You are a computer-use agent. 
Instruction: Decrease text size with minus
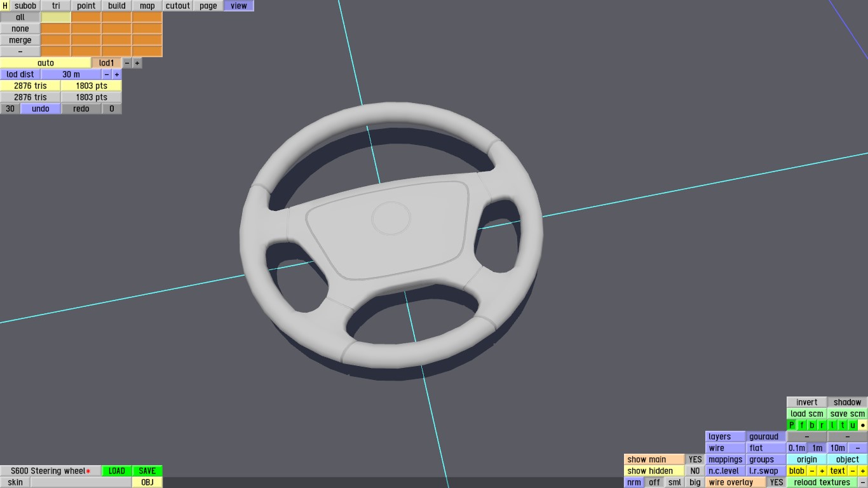(x=853, y=471)
